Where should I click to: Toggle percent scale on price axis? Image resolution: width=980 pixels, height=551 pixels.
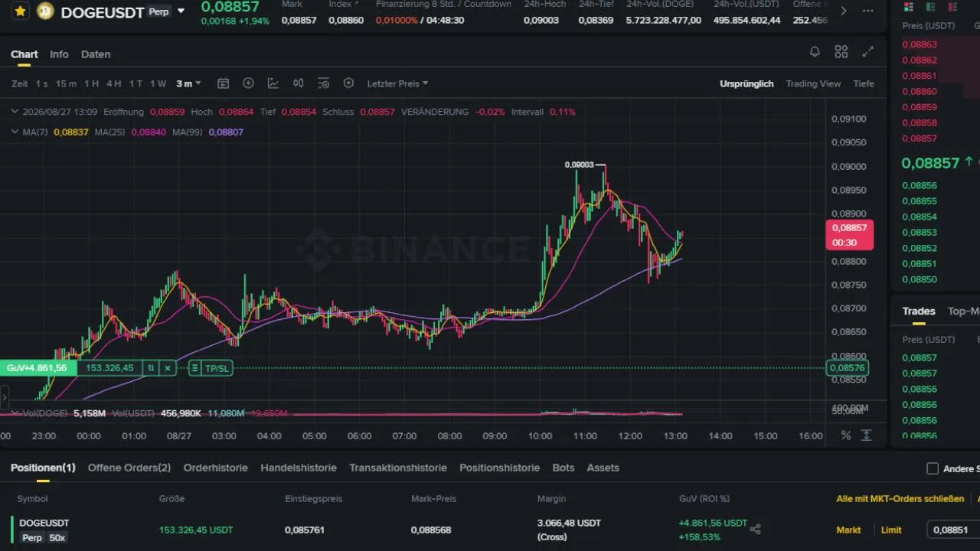(846, 435)
